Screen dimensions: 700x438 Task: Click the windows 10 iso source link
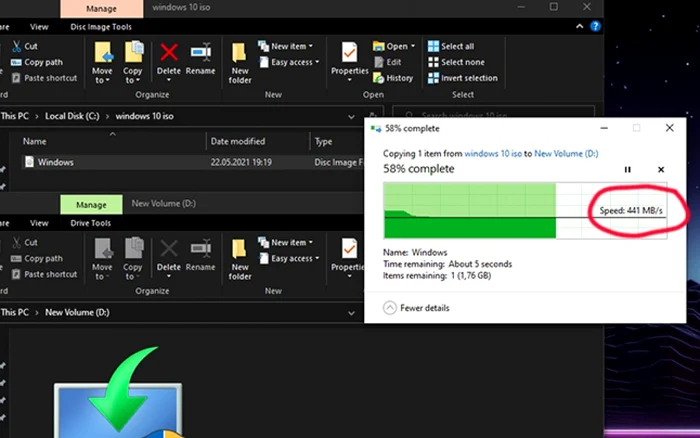click(493, 154)
